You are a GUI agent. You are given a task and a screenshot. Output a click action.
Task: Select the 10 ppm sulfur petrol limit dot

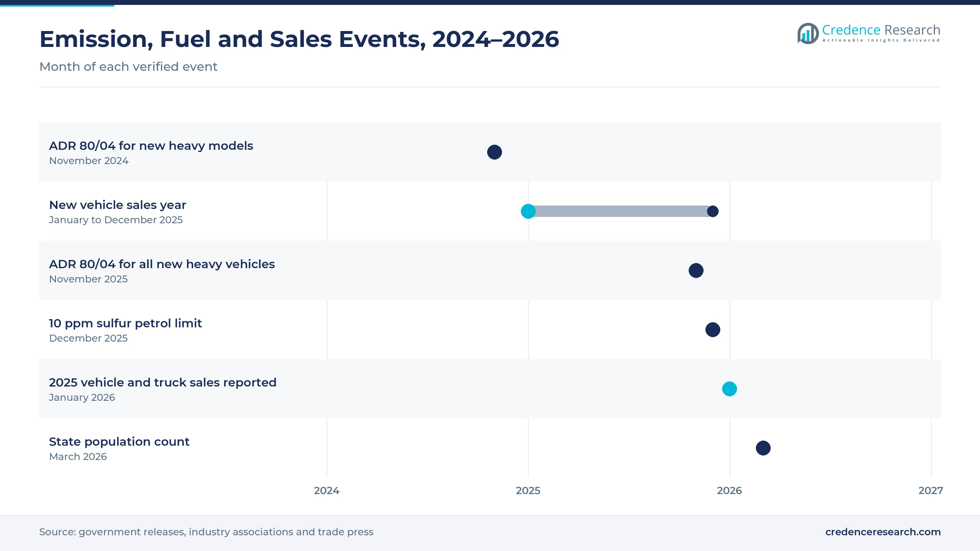(713, 330)
